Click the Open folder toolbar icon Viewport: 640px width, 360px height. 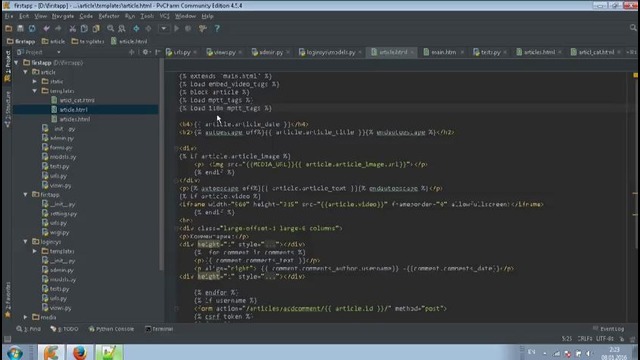[x=9, y=29]
